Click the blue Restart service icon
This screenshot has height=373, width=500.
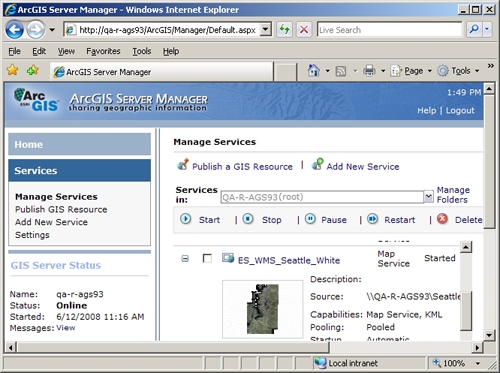(372, 219)
